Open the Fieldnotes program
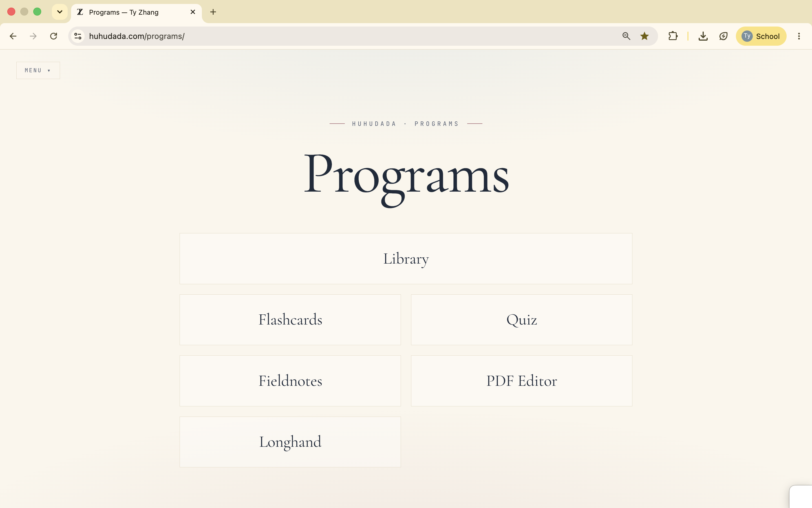 click(x=290, y=381)
